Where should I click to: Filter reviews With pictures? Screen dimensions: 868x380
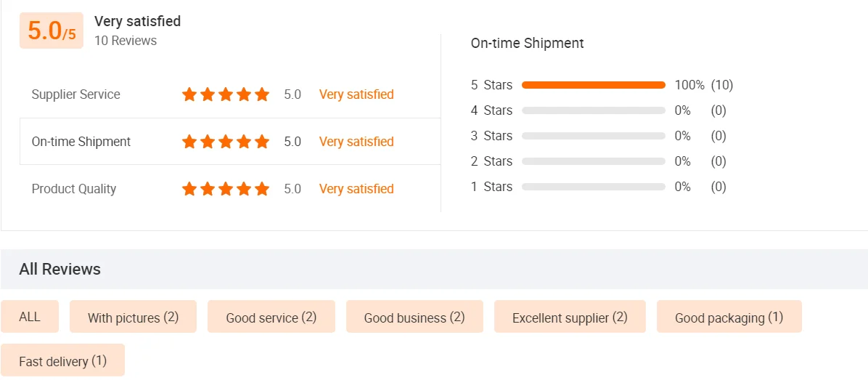click(x=133, y=318)
